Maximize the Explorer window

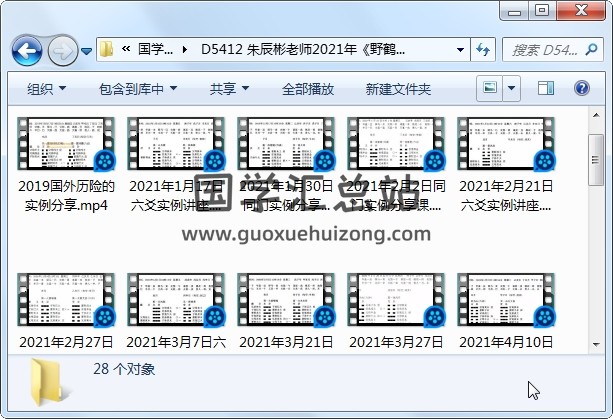click(542, 11)
